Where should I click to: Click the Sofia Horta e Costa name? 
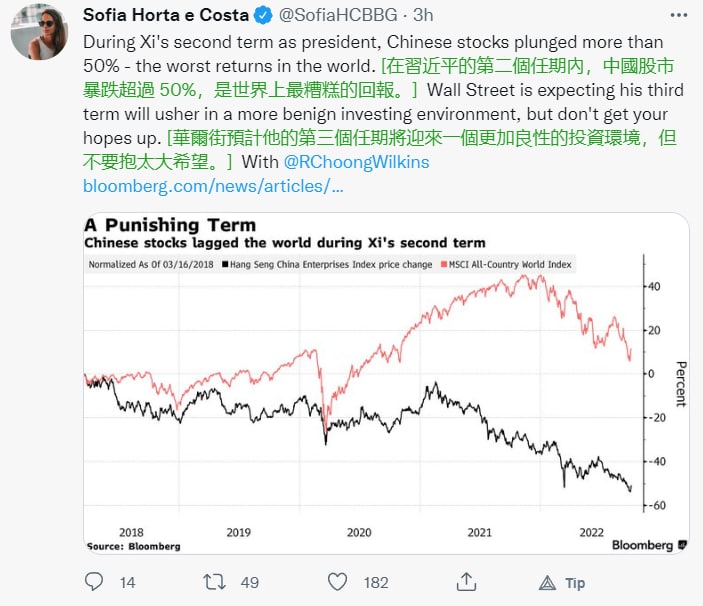pos(164,15)
